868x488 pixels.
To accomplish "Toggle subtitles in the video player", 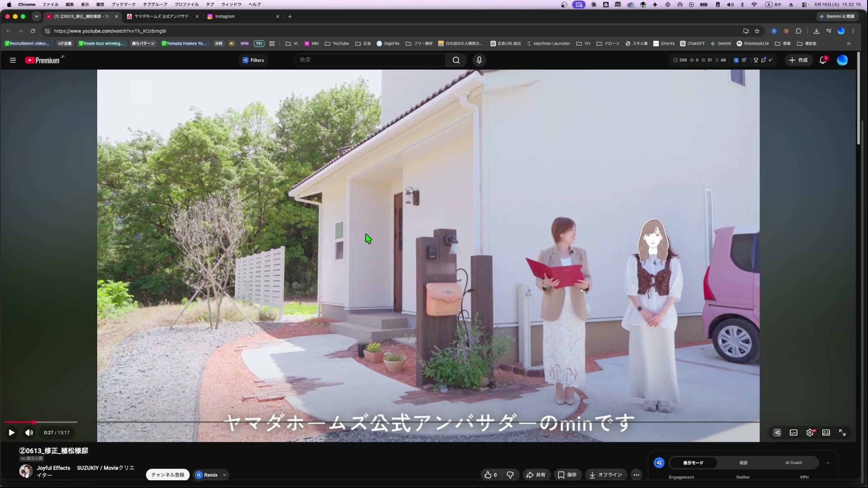I will click(x=793, y=433).
